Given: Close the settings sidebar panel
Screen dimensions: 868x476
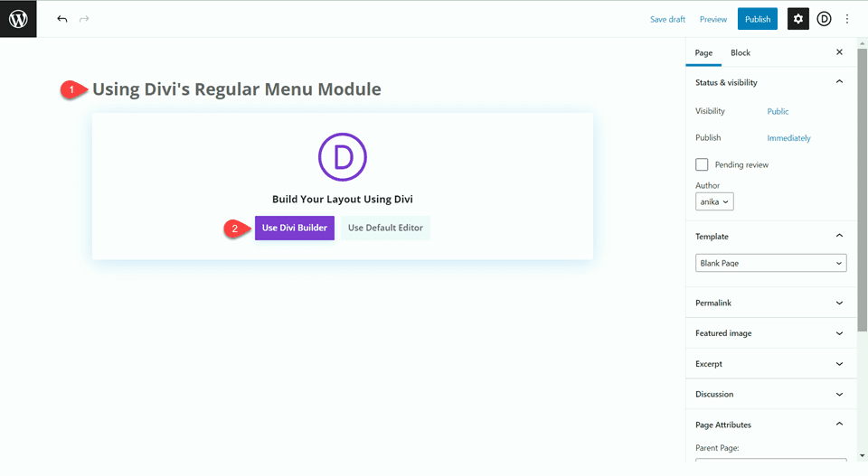Looking at the screenshot, I should point(839,52).
